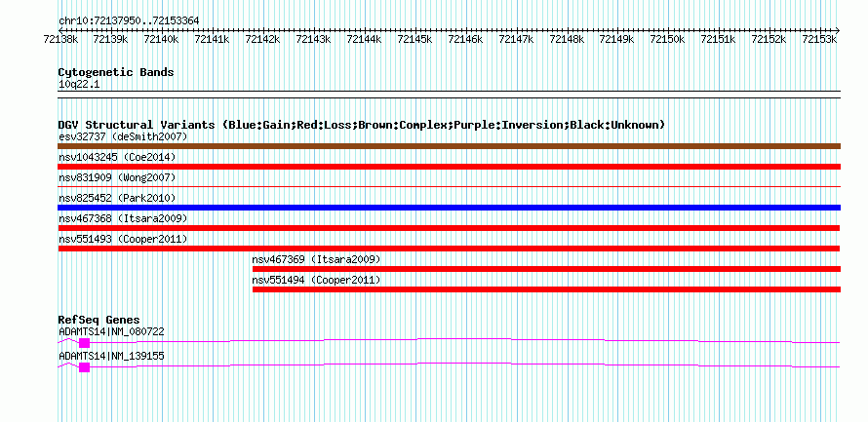Click the 72139k ruler mark
868x422 pixels.
(111, 39)
